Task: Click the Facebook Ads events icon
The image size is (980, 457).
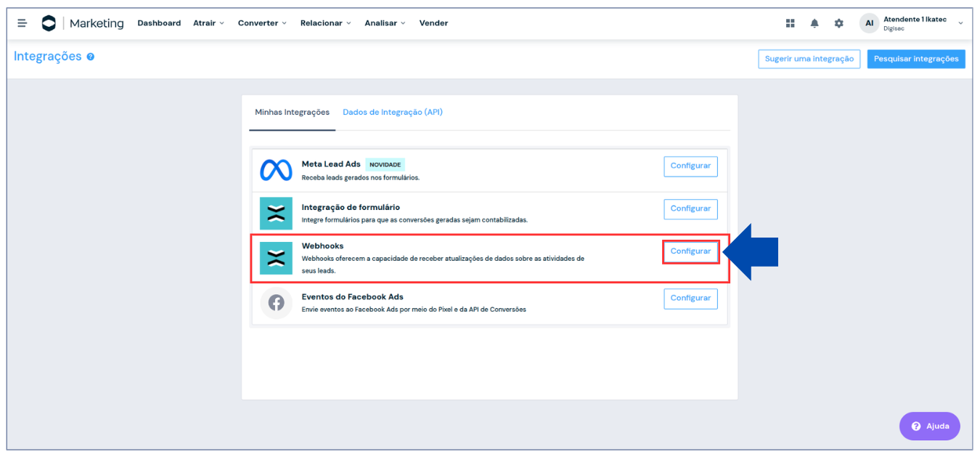Action: 276,302
